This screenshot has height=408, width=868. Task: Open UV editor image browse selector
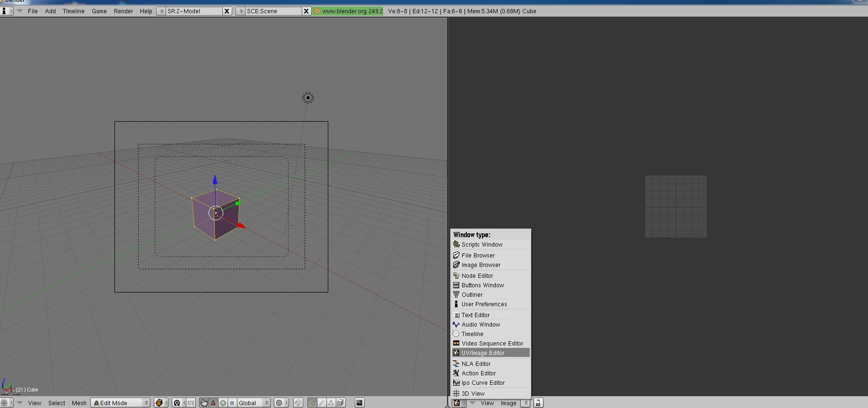coord(526,403)
